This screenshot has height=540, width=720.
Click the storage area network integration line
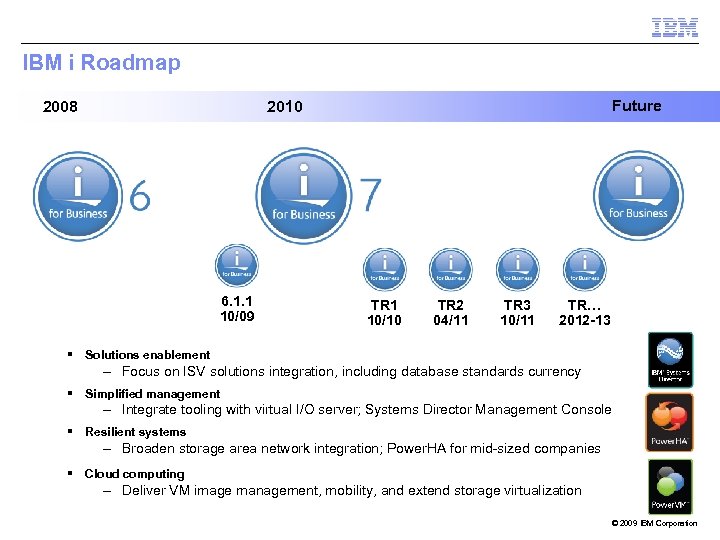click(361, 449)
